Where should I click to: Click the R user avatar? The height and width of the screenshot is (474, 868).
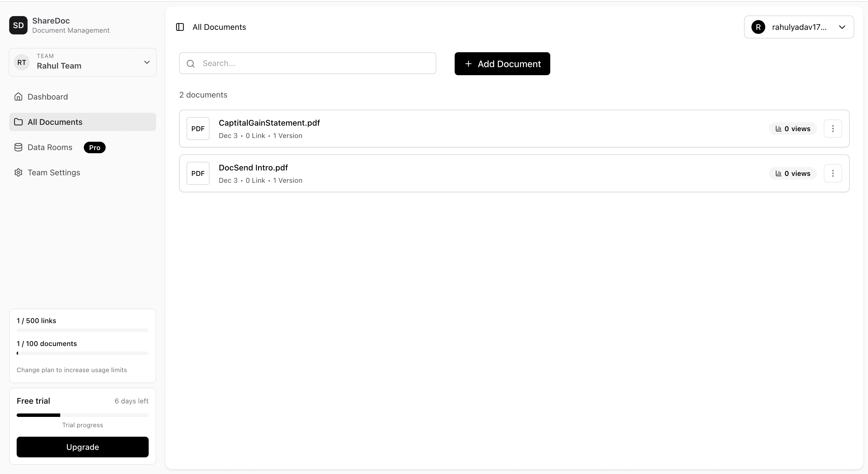(758, 27)
